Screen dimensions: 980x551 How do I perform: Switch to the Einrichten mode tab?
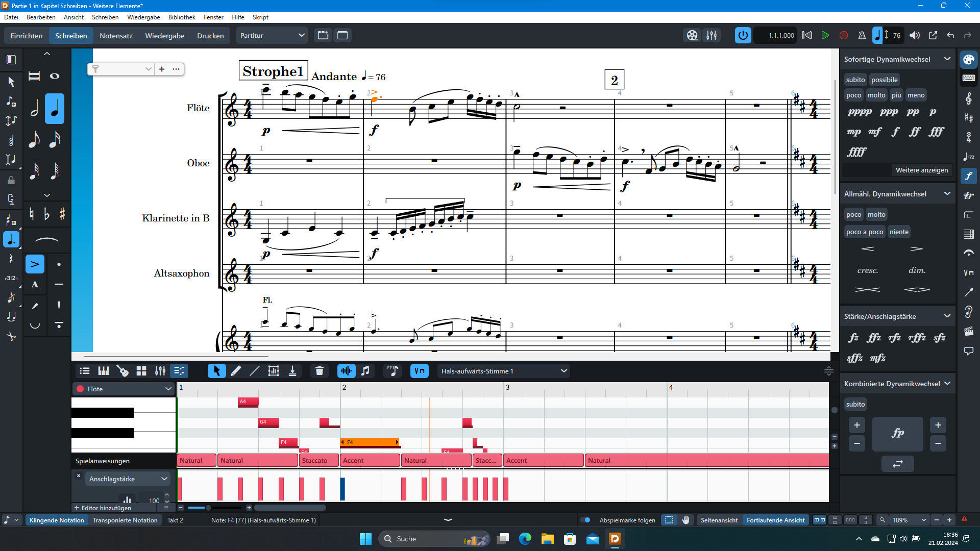27,36
